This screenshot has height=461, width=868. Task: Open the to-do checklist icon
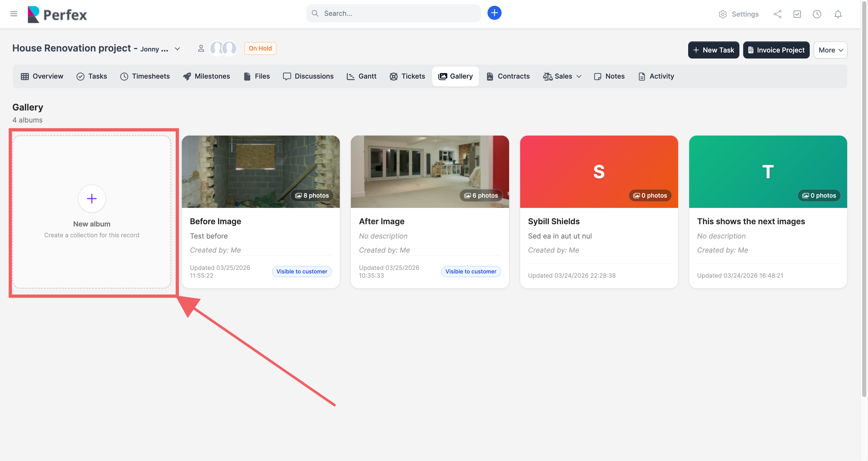point(797,14)
